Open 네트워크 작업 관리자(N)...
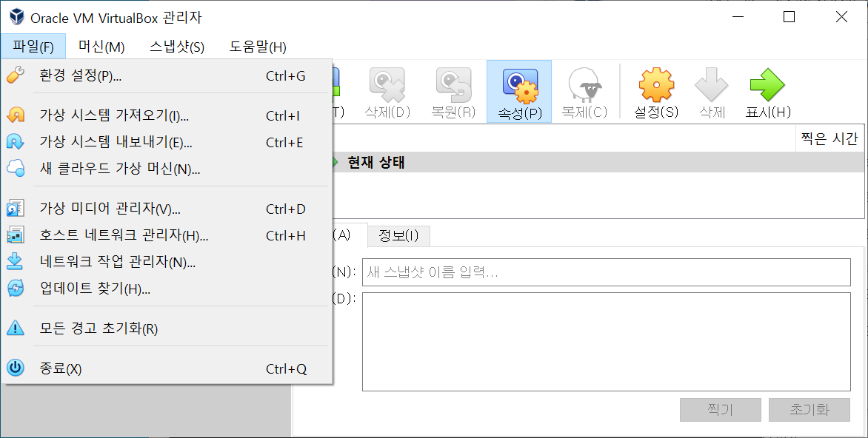 [167, 262]
